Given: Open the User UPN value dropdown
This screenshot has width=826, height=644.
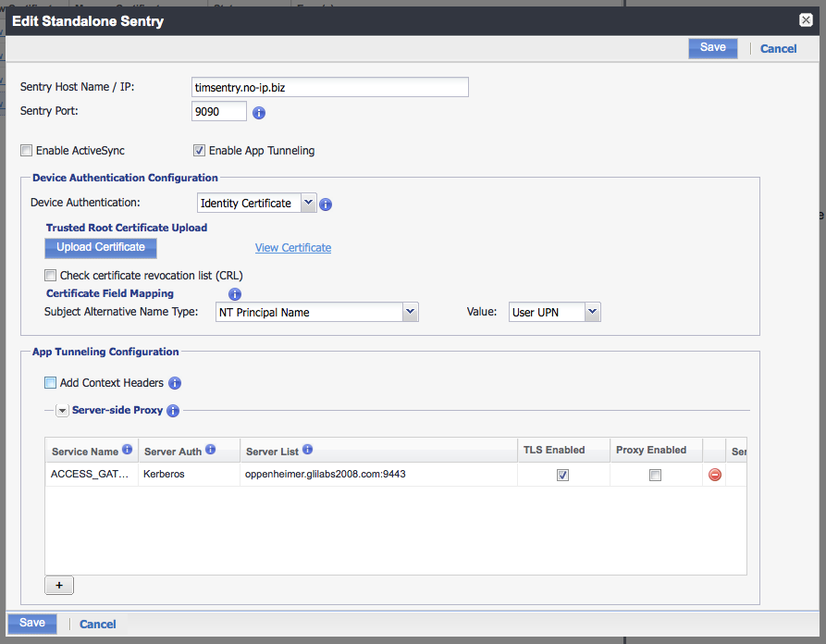Looking at the screenshot, I should click(x=555, y=313).
